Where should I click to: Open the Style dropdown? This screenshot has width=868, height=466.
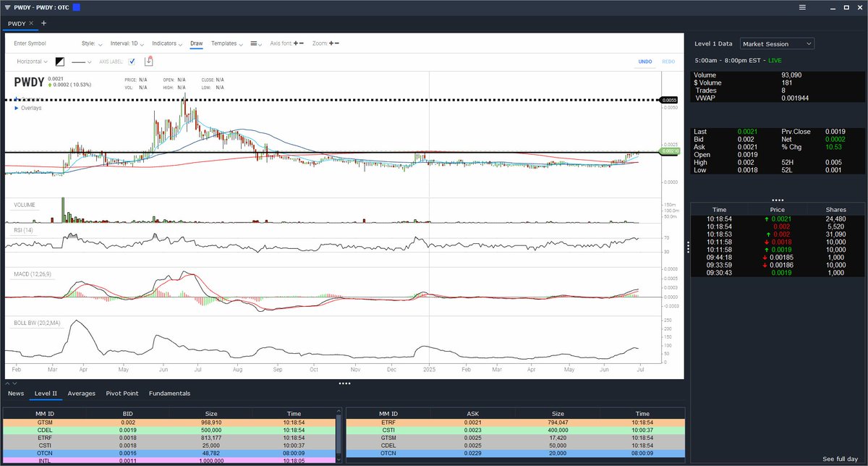[x=92, y=43]
